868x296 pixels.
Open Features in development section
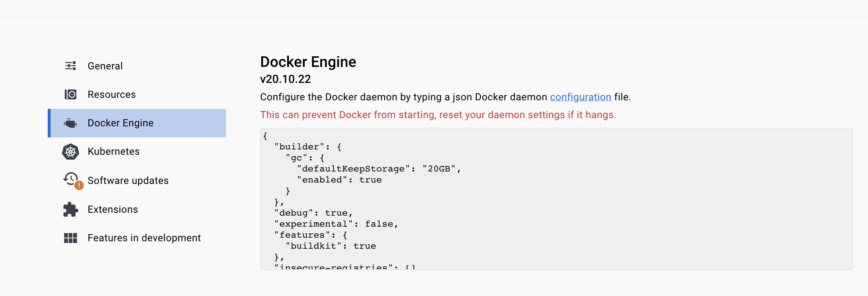pyautogui.click(x=137, y=238)
